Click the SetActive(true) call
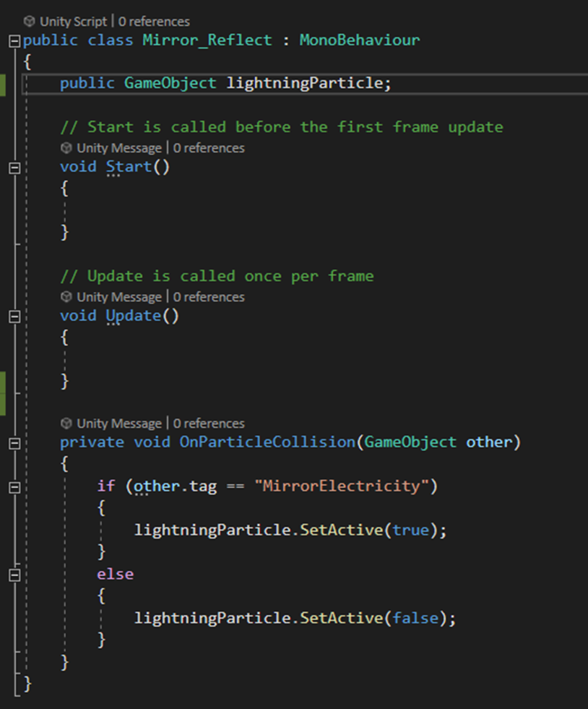 (369, 530)
